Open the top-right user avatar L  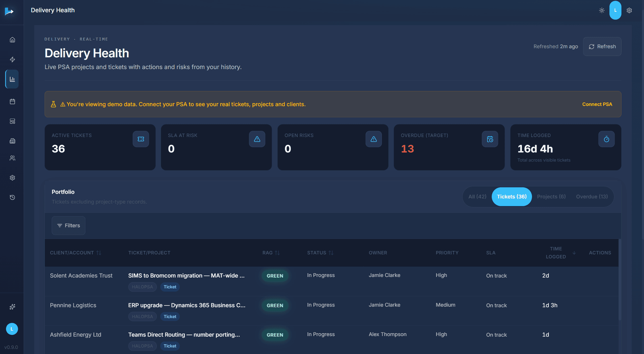pos(615,10)
